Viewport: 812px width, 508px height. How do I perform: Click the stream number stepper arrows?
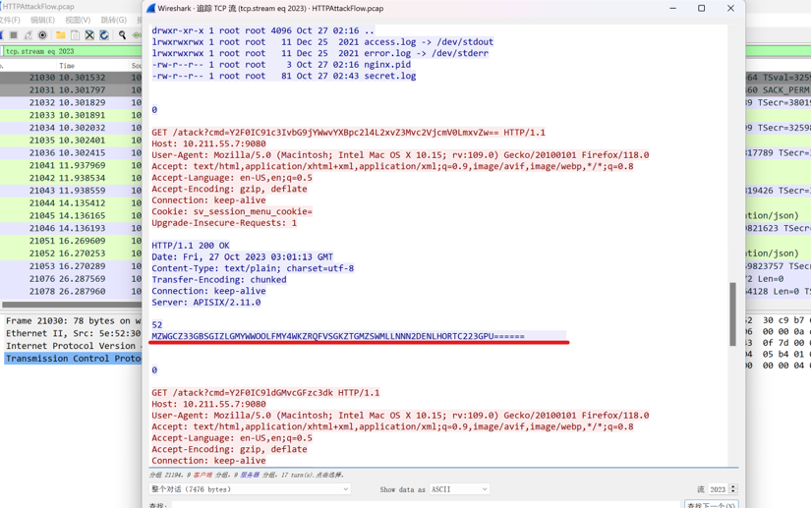(732, 489)
